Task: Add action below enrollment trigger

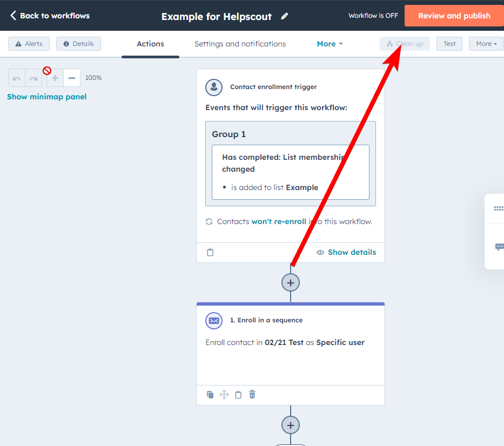Action: click(290, 283)
